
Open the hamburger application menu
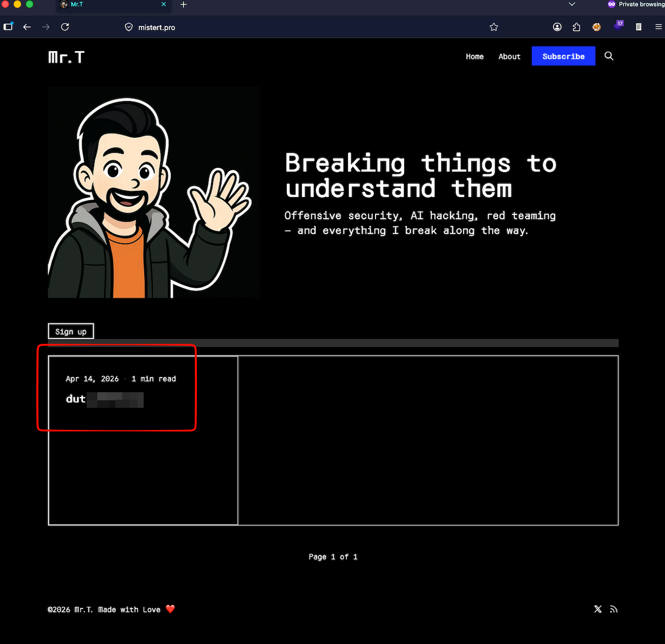(658, 27)
